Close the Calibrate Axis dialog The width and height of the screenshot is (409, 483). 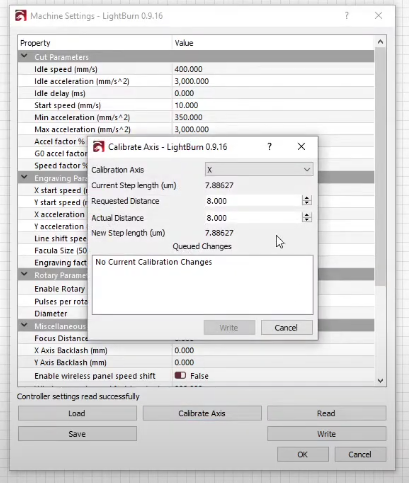click(x=301, y=147)
